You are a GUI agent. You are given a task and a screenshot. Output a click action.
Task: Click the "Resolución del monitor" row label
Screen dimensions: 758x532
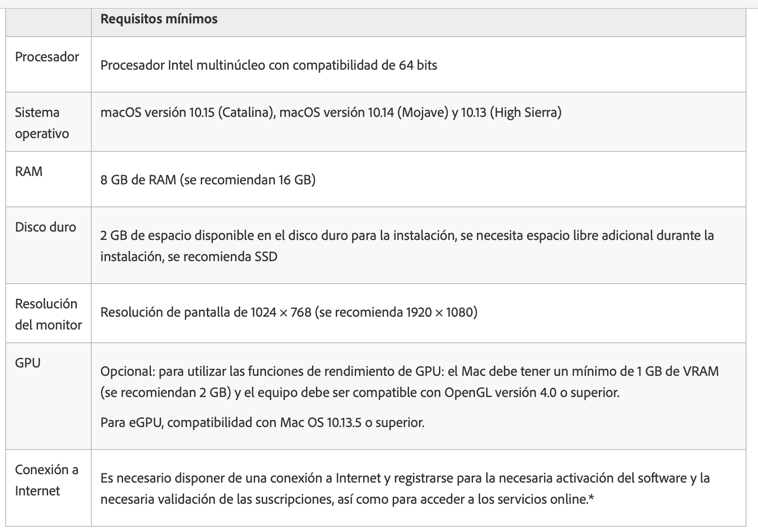point(48,314)
